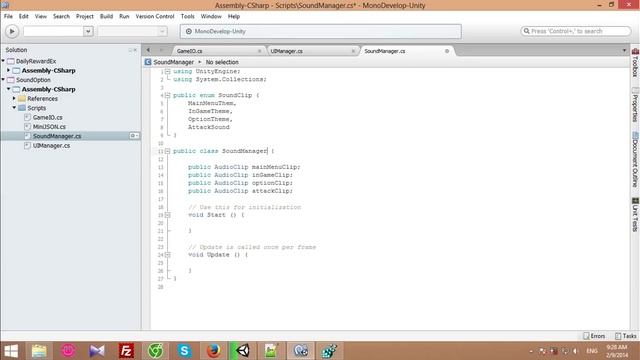Open Visual Studio from the taskbar
Screen dimensions: 640x360
tap(97, 351)
